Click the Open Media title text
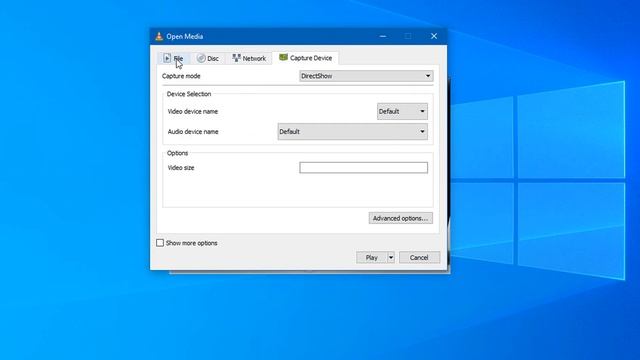Screen dimensions: 640x360 pos(184,36)
